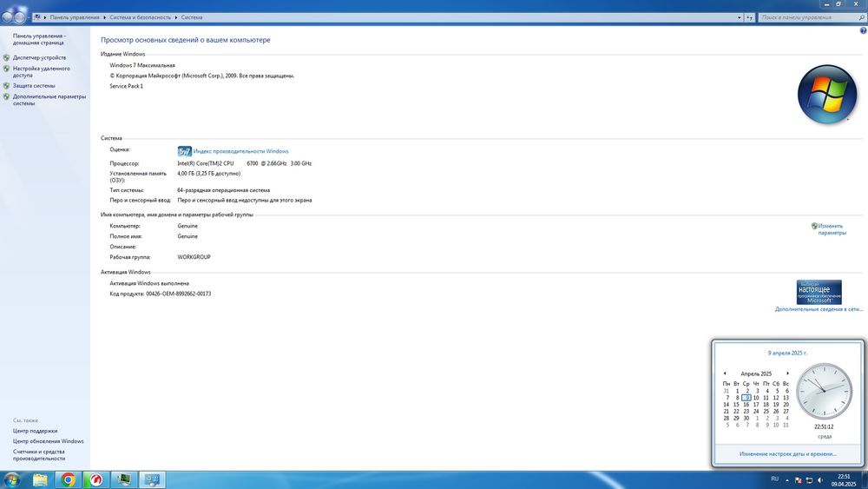Expand arrow before Панель управления breadcrumb
This screenshot has width=868, height=489.
[x=45, y=17]
